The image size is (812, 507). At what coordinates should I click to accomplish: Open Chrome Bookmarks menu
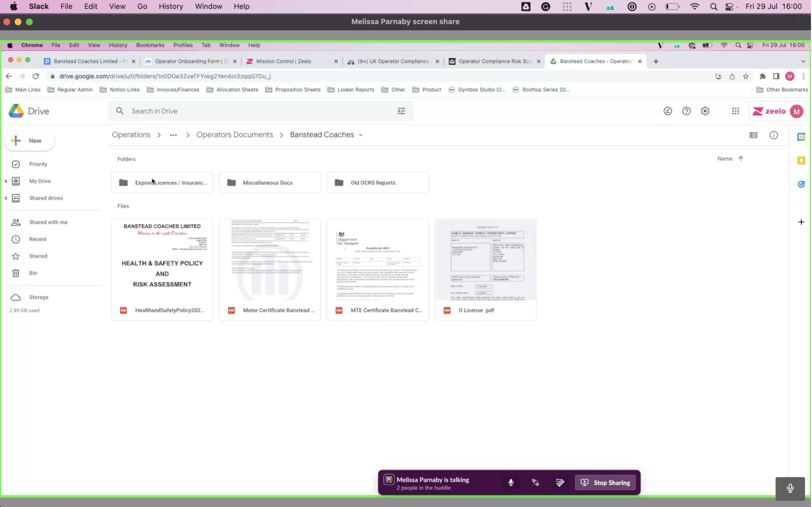(x=150, y=45)
